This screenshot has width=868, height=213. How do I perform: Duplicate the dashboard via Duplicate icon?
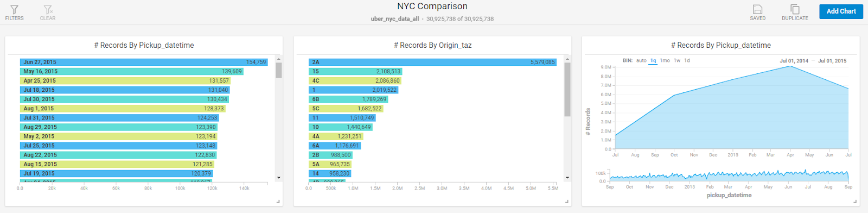pos(795,9)
